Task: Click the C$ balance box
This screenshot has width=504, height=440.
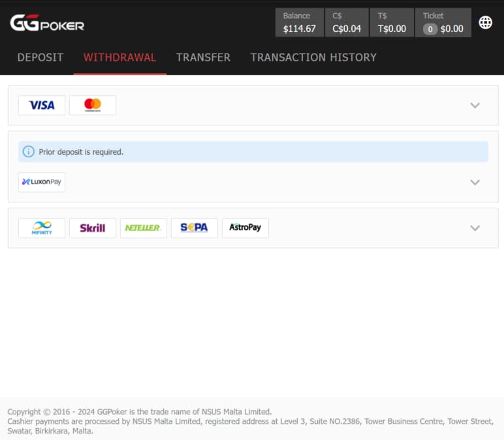Action: coord(347,22)
